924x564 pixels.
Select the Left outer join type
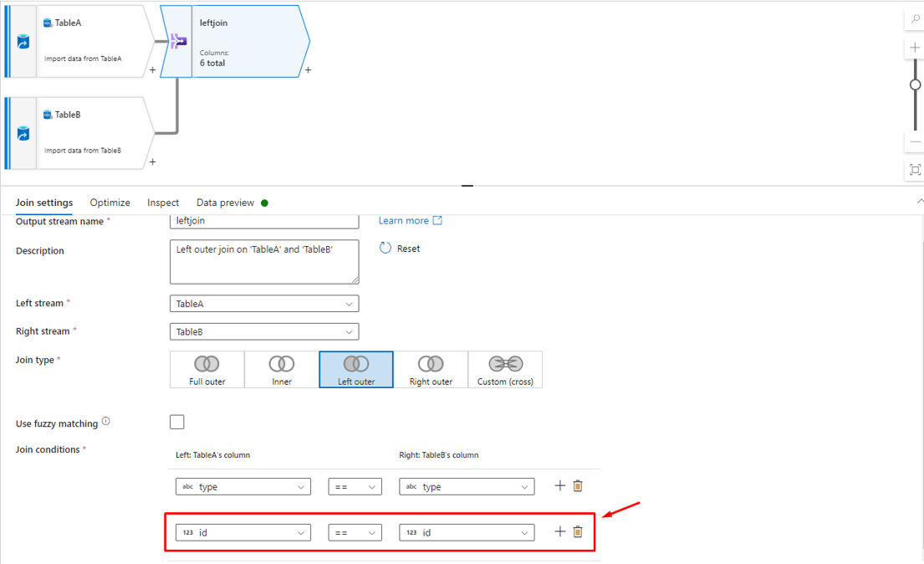(x=356, y=370)
